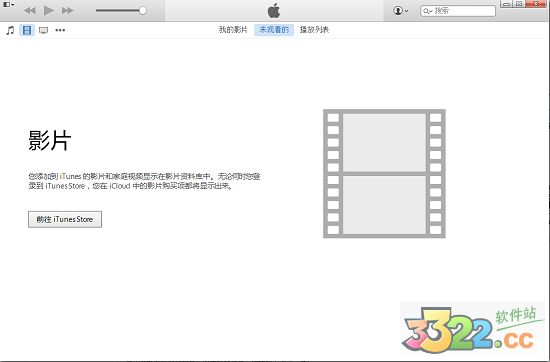The width and height of the screenshot is (550, 362).
Task: Expand the search magnifier options
Action: pos(428,11)
